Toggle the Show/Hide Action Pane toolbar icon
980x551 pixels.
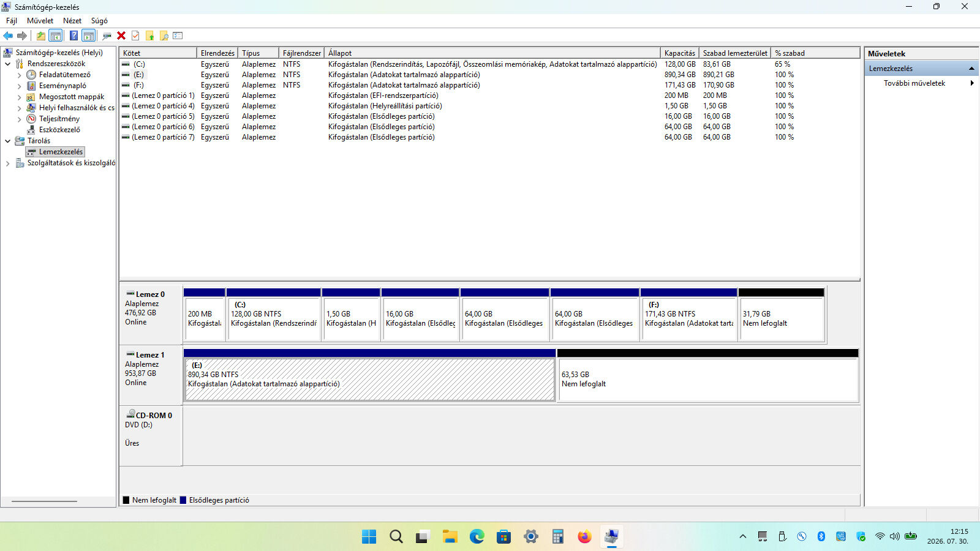coord(89,36)
